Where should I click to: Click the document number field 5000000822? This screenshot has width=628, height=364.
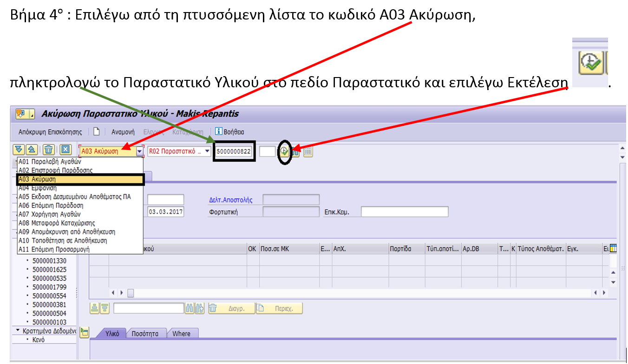234,151
